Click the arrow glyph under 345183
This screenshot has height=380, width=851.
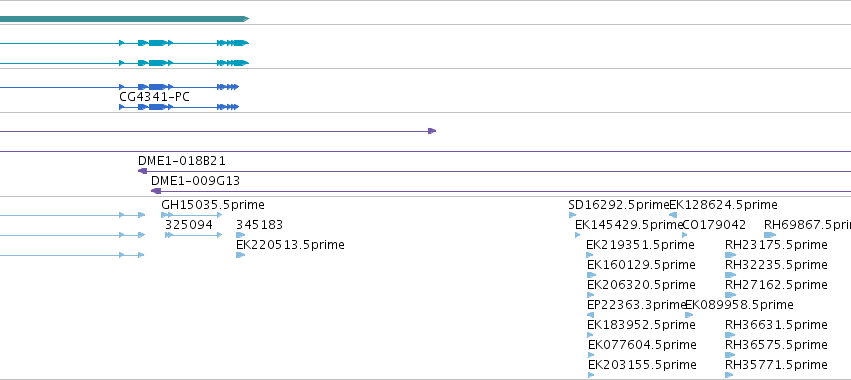point(240,235)
